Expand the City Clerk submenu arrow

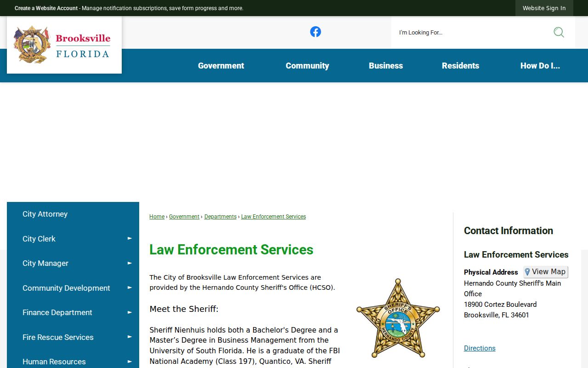(x=130, y=239)
